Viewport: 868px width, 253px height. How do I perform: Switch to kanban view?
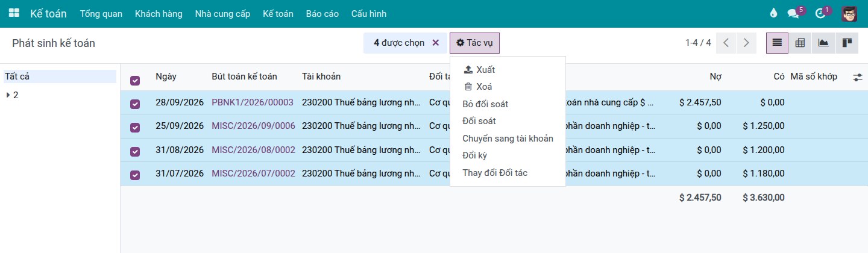[x=846, y=43]
